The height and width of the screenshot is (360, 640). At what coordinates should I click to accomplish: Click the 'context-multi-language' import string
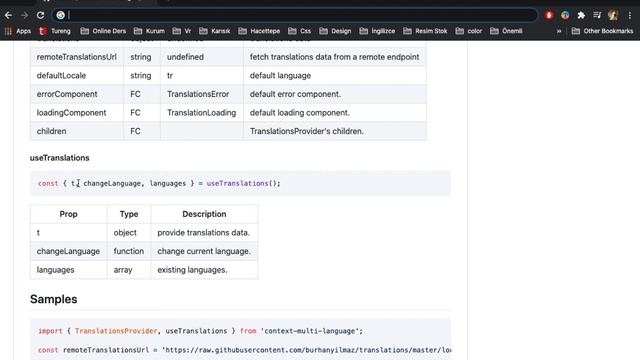[x=311, y=331]
